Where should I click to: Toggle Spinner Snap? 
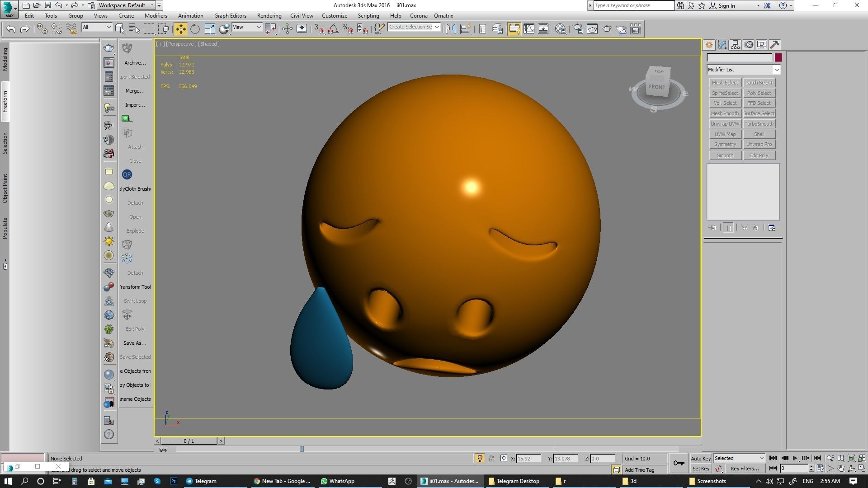[x=362, y=29]
